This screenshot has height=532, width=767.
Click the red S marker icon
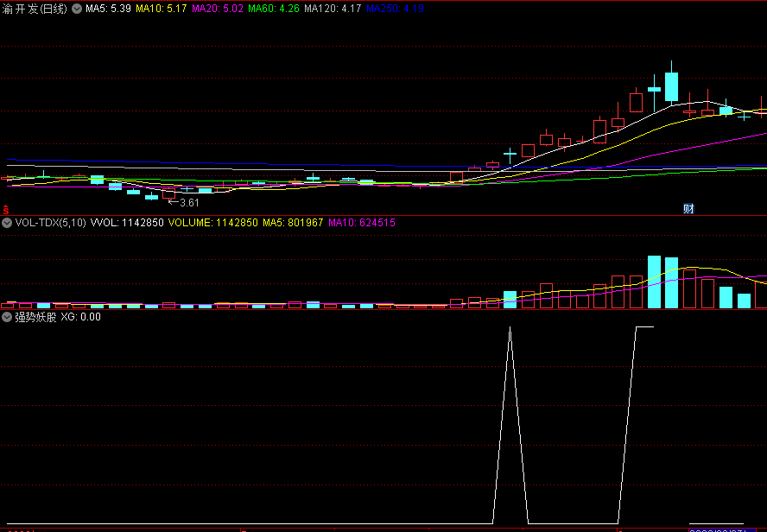[6, 210]
